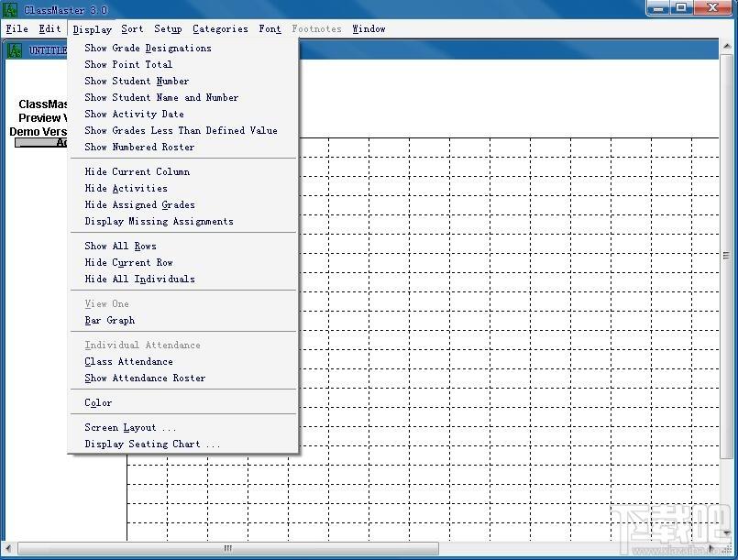738x560 pixels.
Task: Click the vertical scrollbar thumb
Action: 726,255
